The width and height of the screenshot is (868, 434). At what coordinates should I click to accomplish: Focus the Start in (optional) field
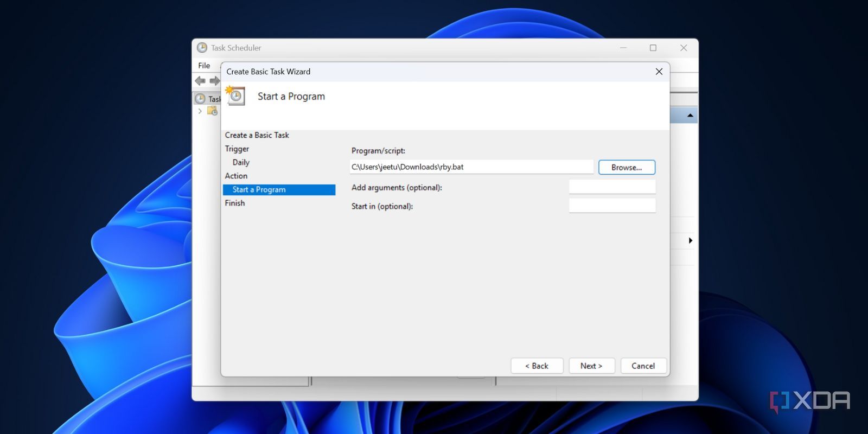point(612,206)
